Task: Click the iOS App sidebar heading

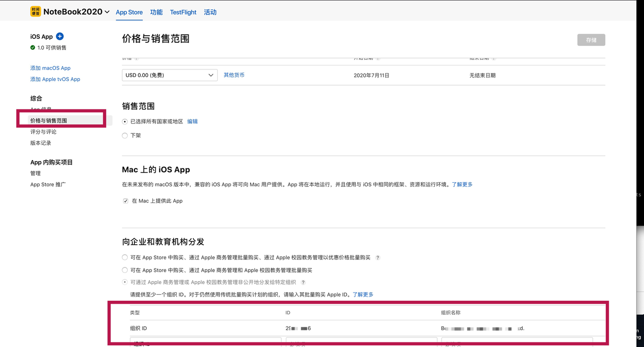Action: pyautogui.click(x=41, y=36)
